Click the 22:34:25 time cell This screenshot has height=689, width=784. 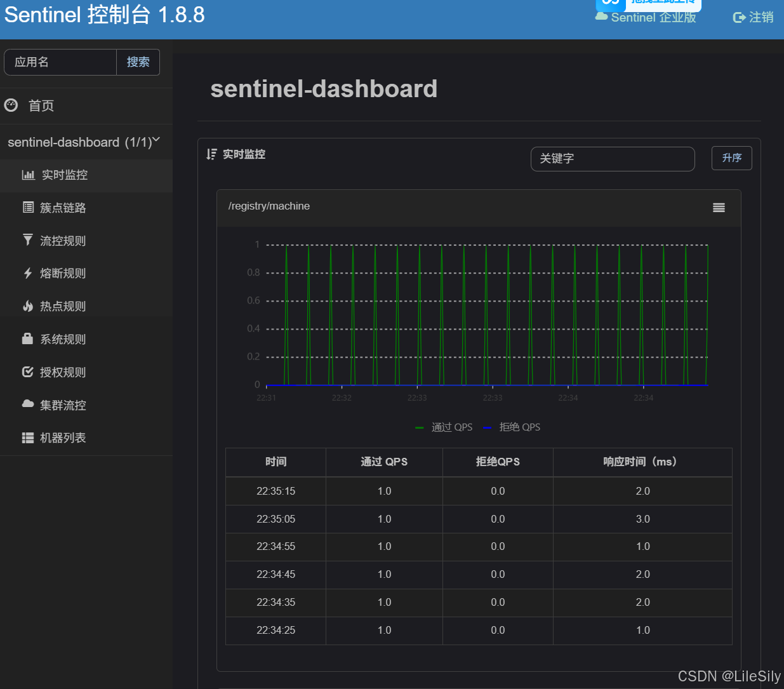[276, 630]
